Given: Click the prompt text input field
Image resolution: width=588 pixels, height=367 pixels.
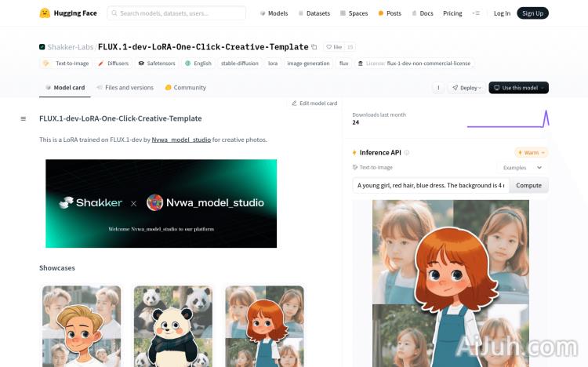Looking at the screenshot, I should pos(430,185).
